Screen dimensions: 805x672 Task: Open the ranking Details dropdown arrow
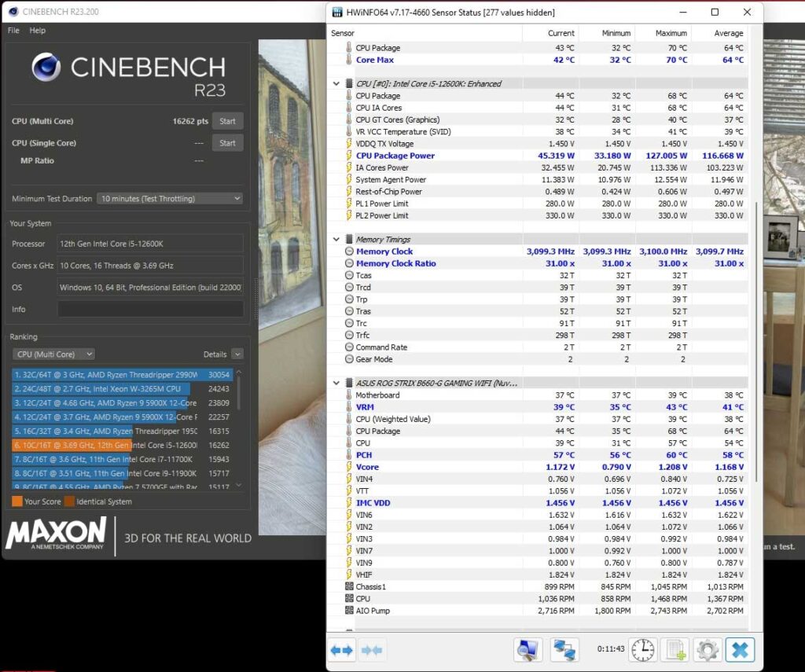click(237, 354)
